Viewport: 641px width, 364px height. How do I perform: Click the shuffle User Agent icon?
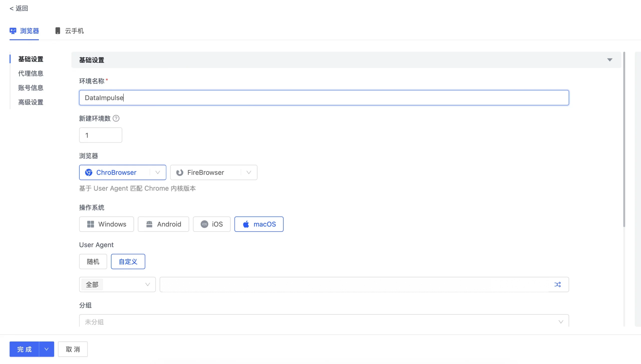pos(557,284)
